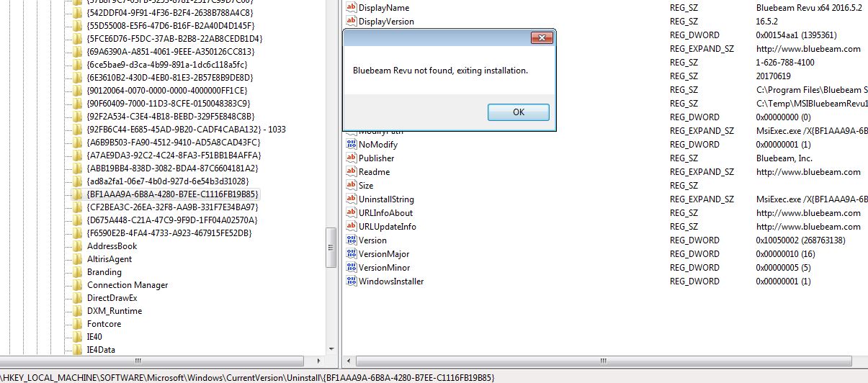
Task: Click the data 0x00000005 (5)
Action: [783, 267]
